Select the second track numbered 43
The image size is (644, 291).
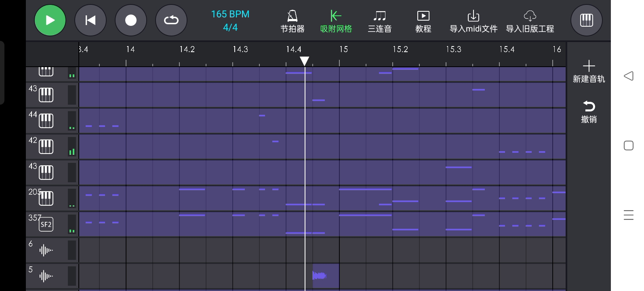coord(46,173)
